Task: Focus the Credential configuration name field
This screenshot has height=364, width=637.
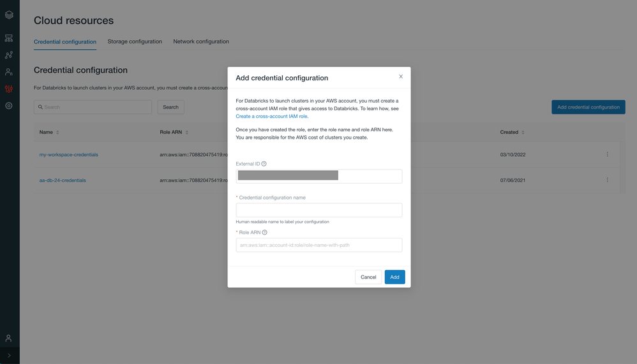Action: [318, 210]
